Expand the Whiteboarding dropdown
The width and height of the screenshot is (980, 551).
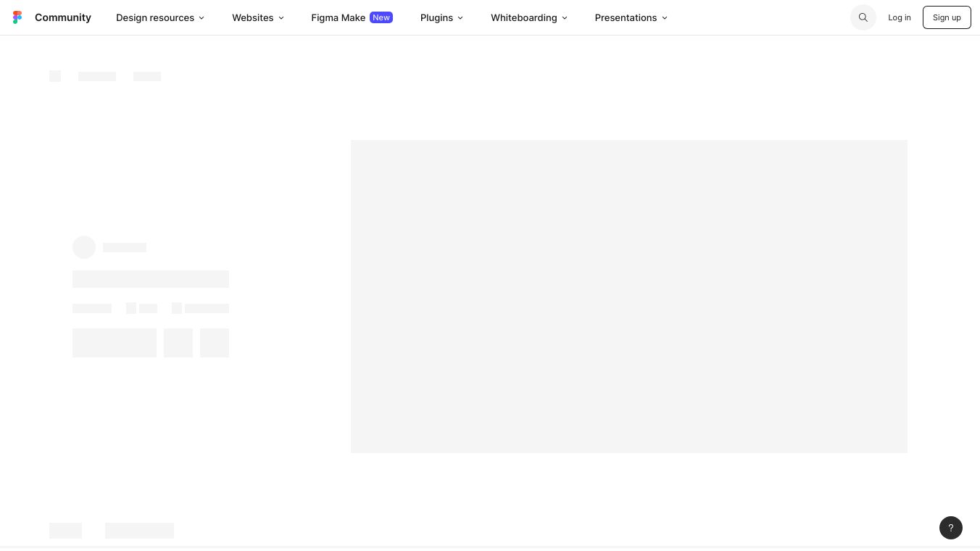528,17
